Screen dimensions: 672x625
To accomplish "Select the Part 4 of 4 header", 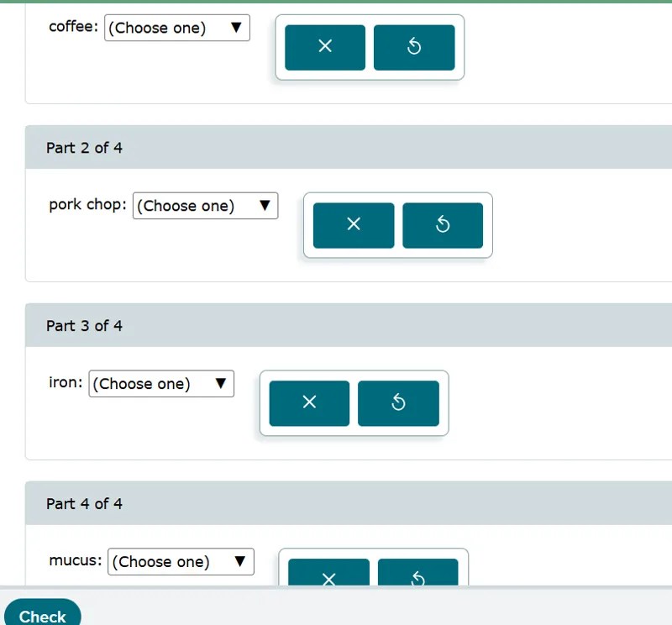I will (x=349, y=503).
